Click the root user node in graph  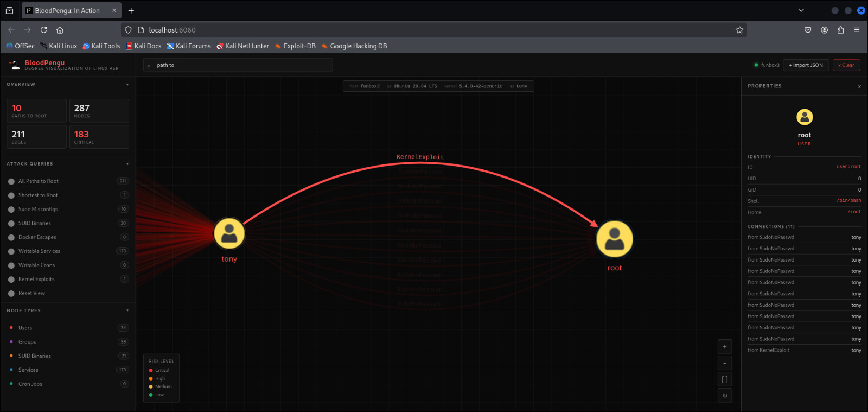pos(614,239)
